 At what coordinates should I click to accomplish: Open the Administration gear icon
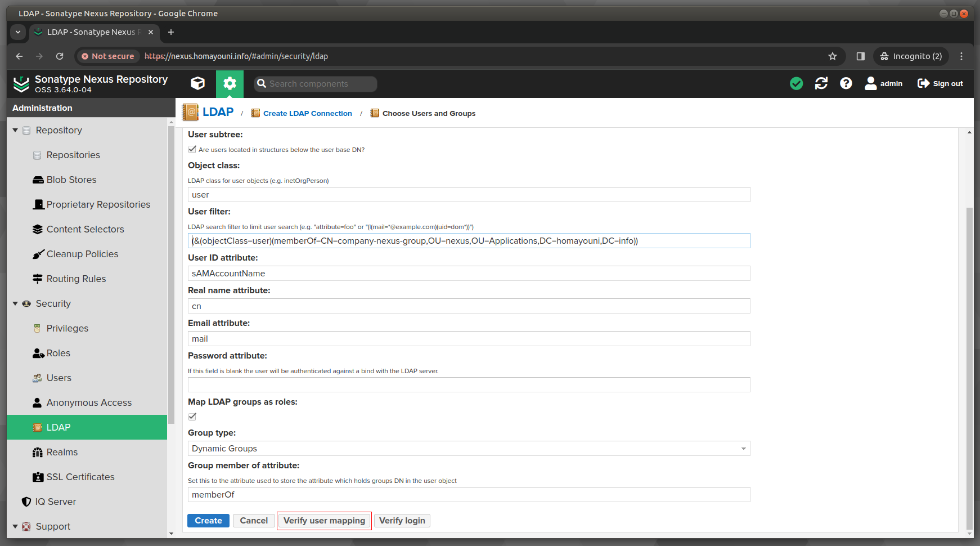(x=230, y=84)
